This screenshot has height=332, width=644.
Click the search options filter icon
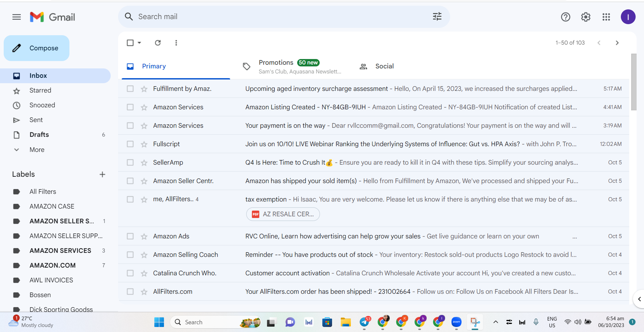tap(437, 16)
